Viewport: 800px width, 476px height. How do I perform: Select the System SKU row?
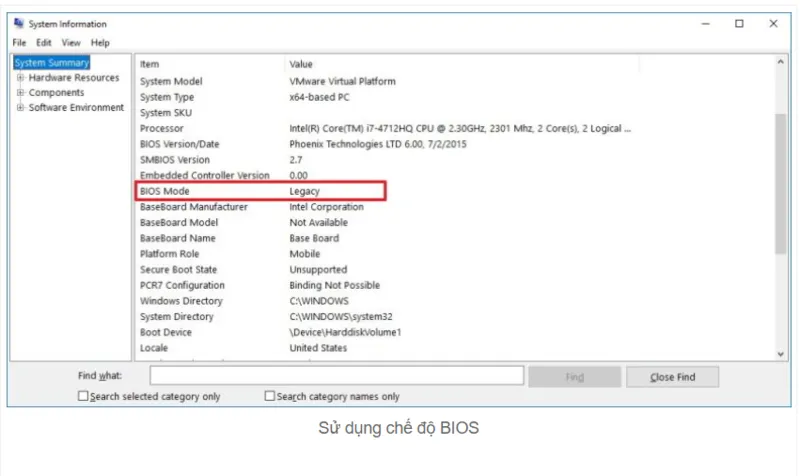(x=385, y=113)
